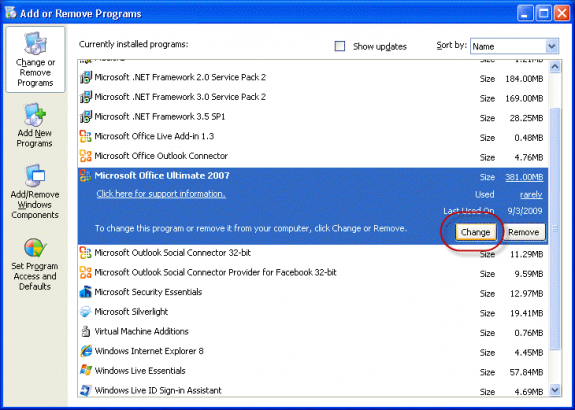Open the Sort by Name dropdown
This screenshot has width=575, height=410.
514,47
